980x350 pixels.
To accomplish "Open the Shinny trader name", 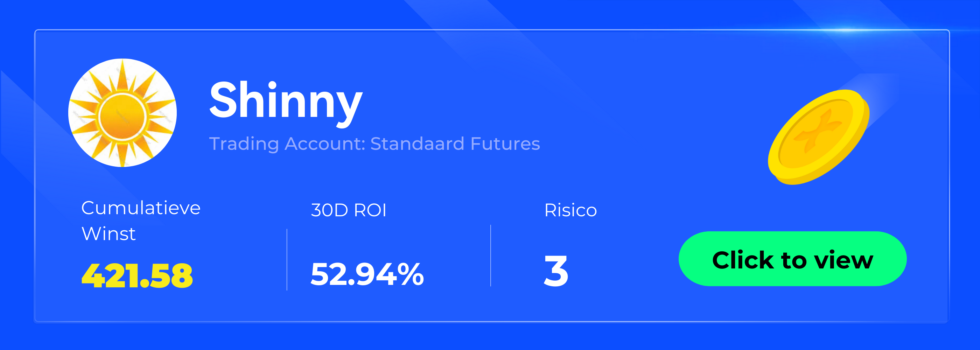I will 286,101.
